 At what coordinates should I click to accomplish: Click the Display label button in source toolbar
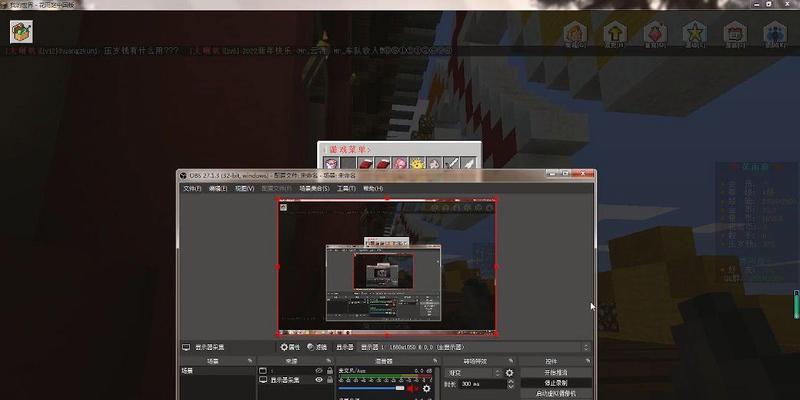click(344, 347)
